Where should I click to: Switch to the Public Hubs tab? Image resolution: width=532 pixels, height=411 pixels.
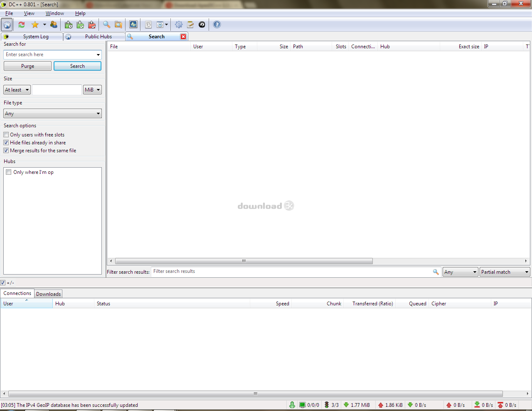(94, 37)
